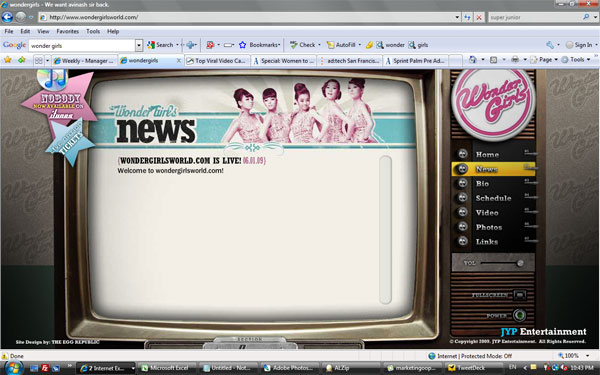Find the word 'wonder' on page
The image size is (600, 375).
[390, 45]
